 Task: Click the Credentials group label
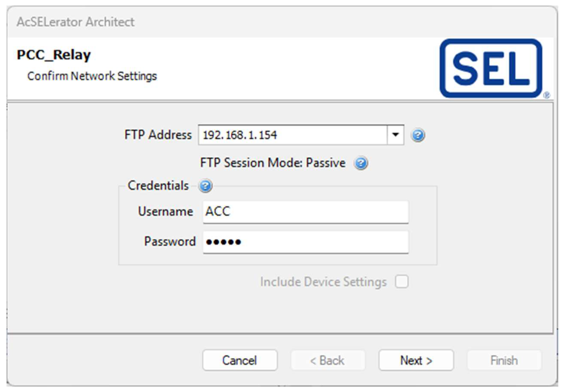coord(158,186)
